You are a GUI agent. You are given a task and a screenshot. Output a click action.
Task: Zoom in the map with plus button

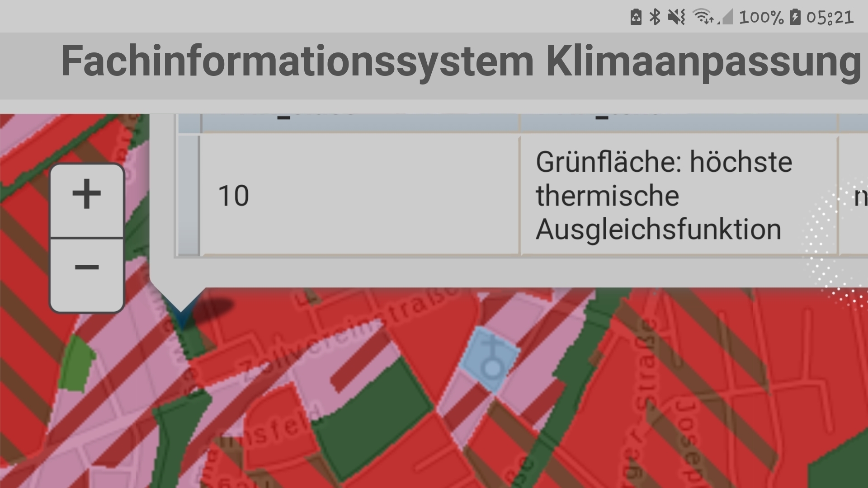click(86, 194)
